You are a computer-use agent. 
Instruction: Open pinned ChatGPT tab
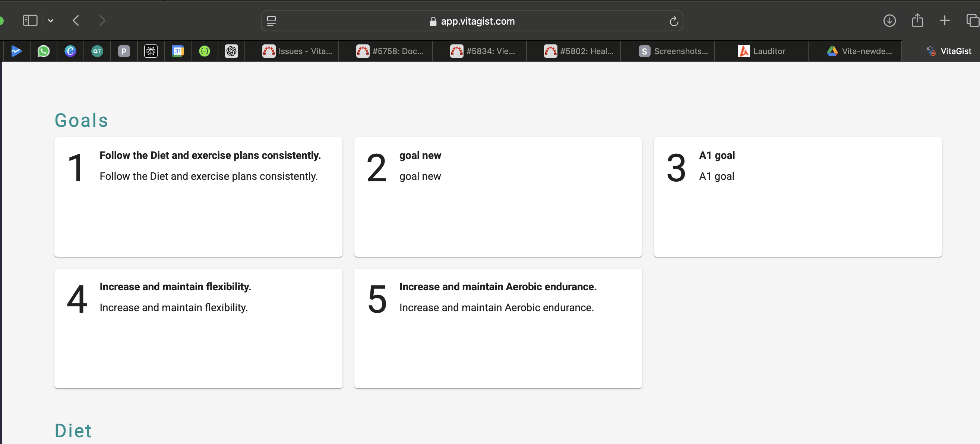pos(231,51)
